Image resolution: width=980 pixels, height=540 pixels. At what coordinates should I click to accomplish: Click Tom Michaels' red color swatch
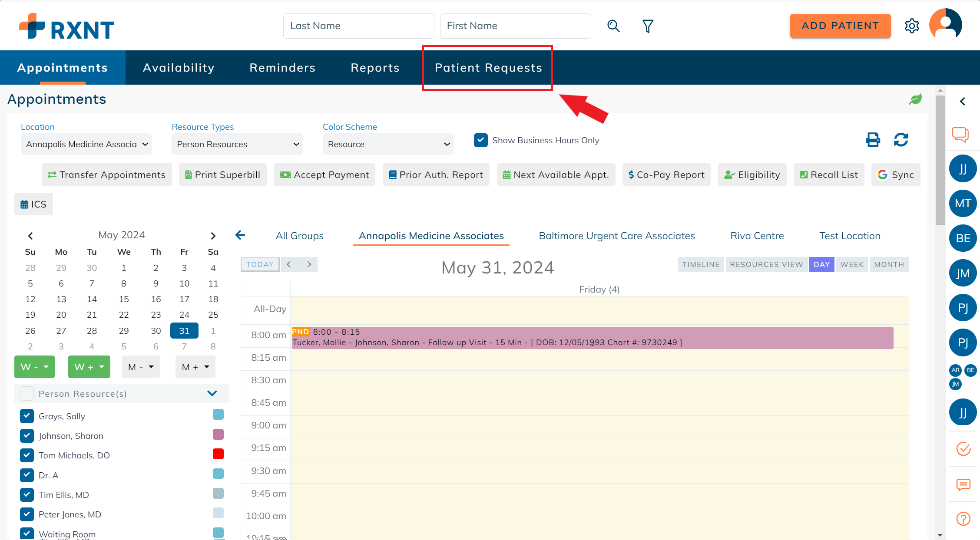pos(218,454)
